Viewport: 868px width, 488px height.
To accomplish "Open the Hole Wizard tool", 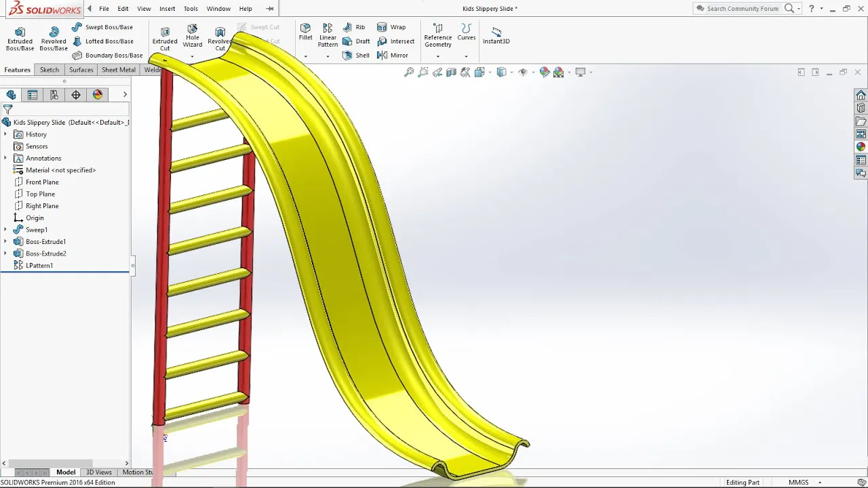I will [x=193, y=36].
